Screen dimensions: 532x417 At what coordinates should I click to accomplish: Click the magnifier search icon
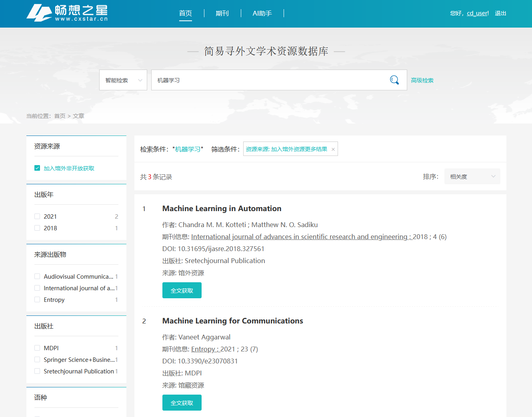tap(394, 80)
